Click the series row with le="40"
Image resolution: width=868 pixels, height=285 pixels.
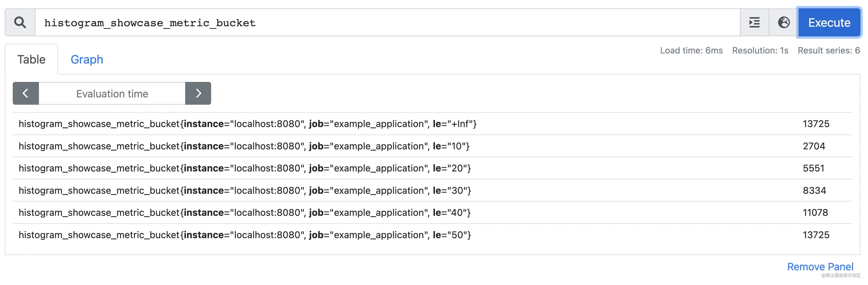click(245, 212)
